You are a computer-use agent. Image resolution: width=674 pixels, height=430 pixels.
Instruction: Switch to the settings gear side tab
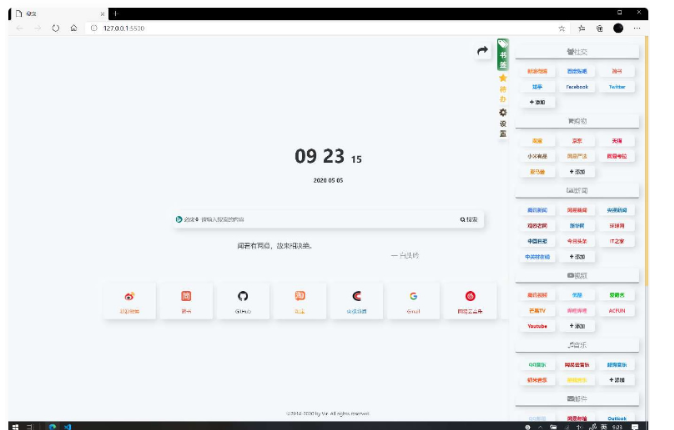point(503,122)
